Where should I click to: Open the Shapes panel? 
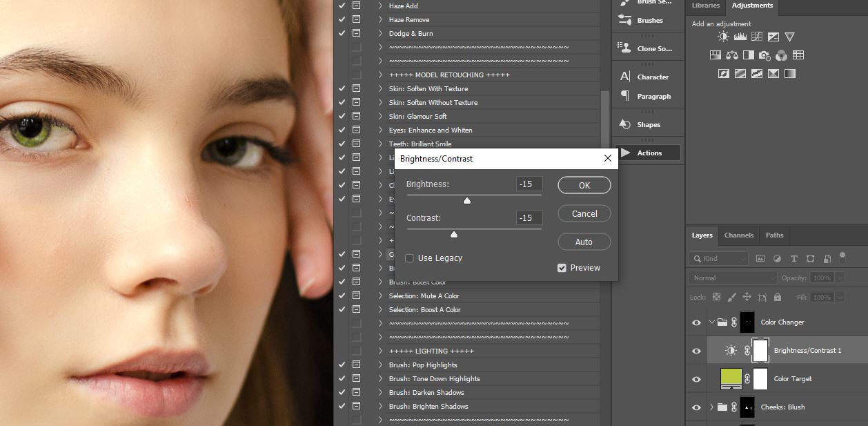tap(647, 124)
